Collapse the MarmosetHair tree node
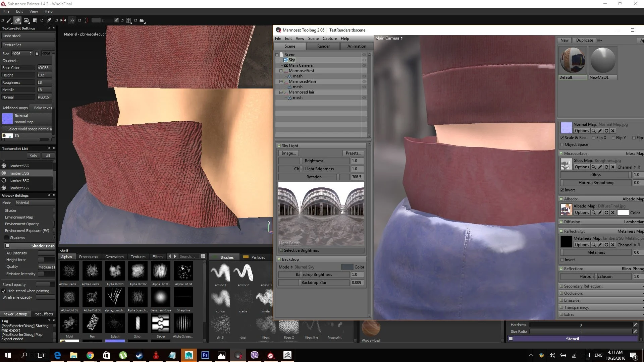This screenshot has height=362, width=644. [281, 92]
